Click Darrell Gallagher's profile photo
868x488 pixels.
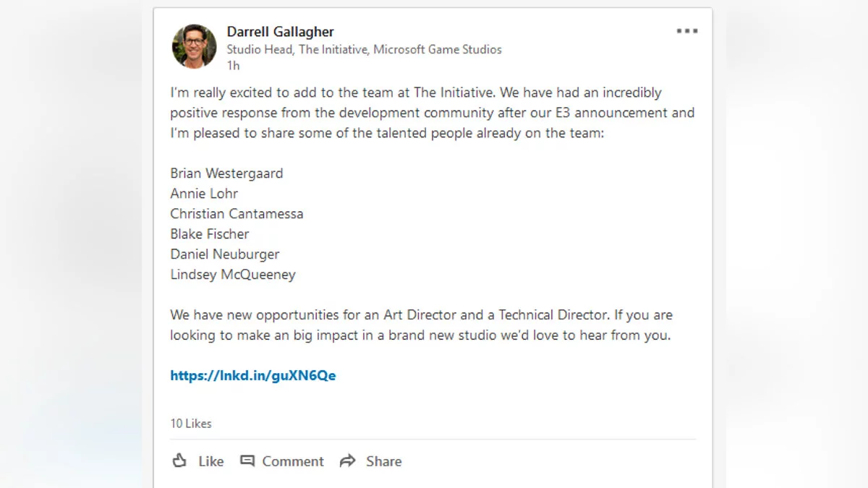[194, 46]
